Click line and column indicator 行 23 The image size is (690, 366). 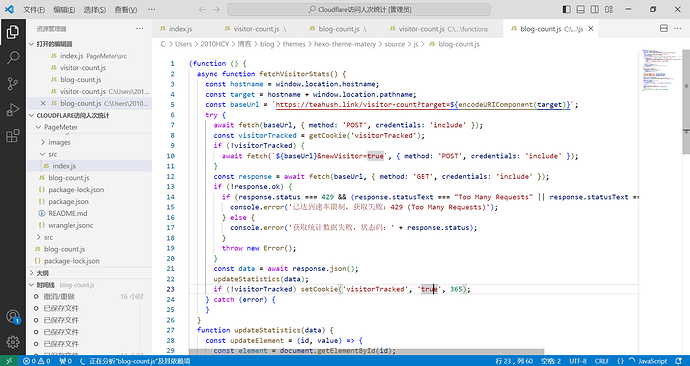(514, 361)
